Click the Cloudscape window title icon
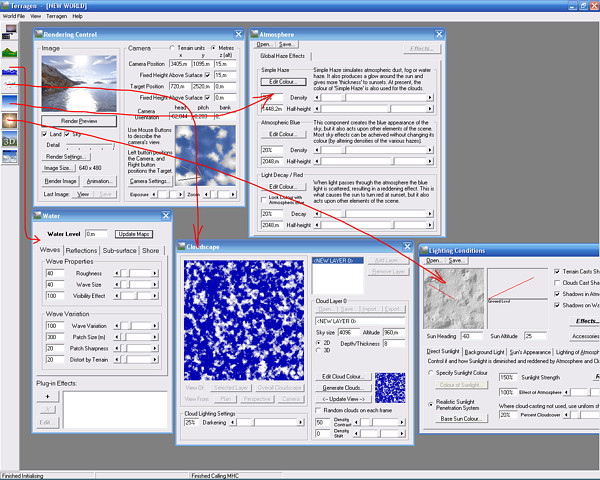Screen dimensions: 600x480 tap(181, 247)
